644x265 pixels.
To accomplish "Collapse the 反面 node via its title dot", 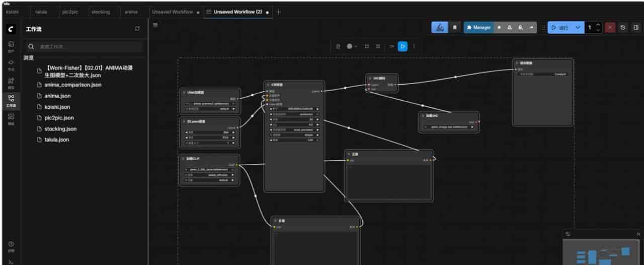I will [276, 221].
